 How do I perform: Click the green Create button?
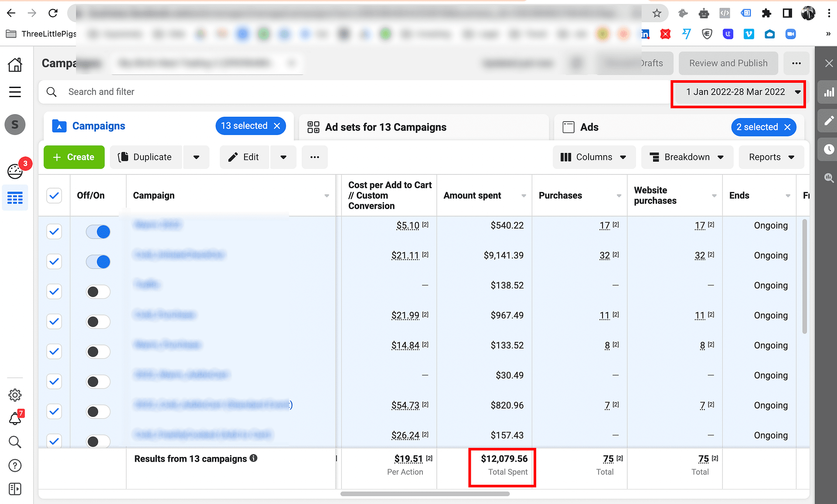74,157
